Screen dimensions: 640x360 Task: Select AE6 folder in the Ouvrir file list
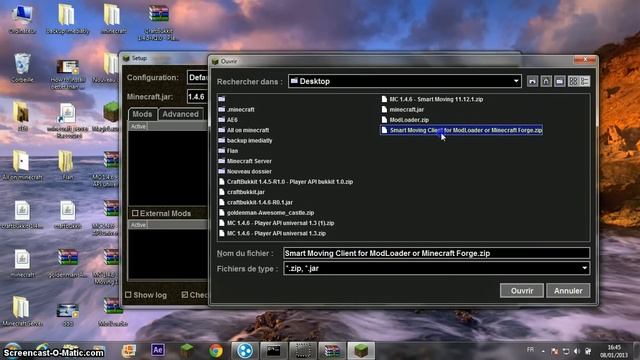(228, 120)
